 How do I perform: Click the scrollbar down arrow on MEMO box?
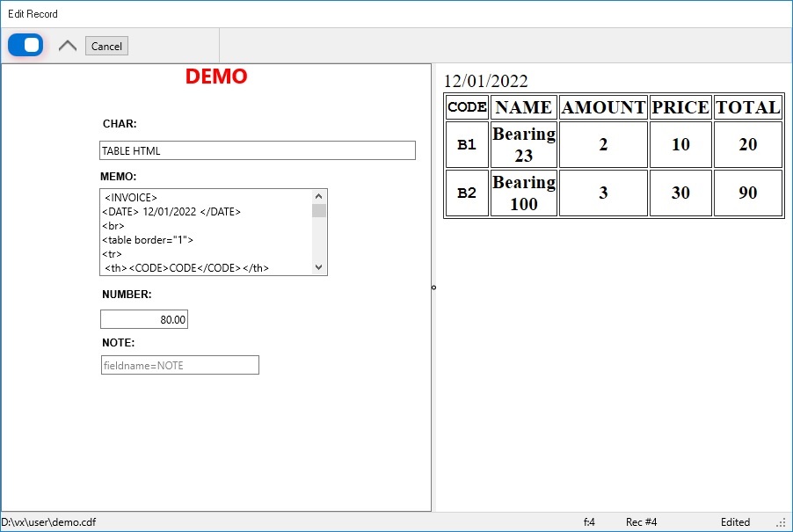(x=320, y=267)
